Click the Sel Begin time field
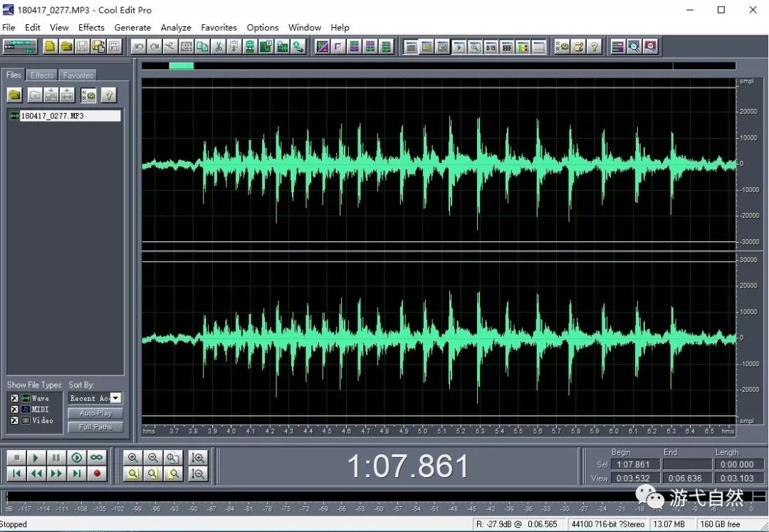Viewport: 769px width, 532px height. [x=635, y=464]
